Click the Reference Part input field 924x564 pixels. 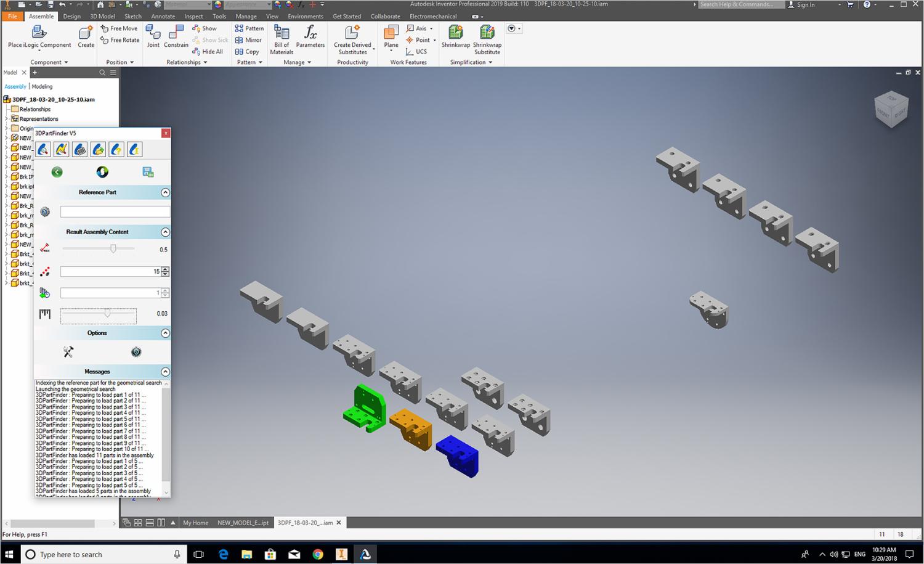(x=115, y=212)
